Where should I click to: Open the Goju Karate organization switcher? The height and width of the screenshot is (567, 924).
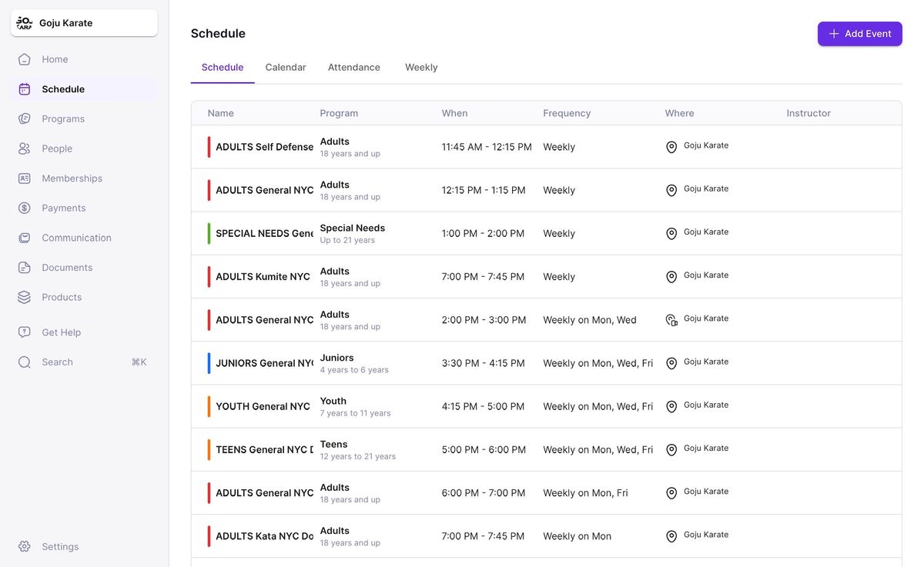click(84, 23)
